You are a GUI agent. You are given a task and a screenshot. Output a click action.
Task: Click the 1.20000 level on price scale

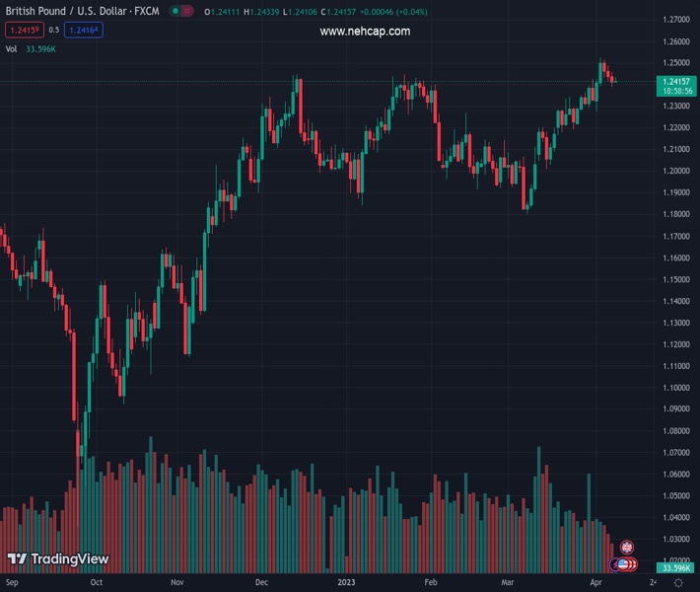(x=675, y=171)
